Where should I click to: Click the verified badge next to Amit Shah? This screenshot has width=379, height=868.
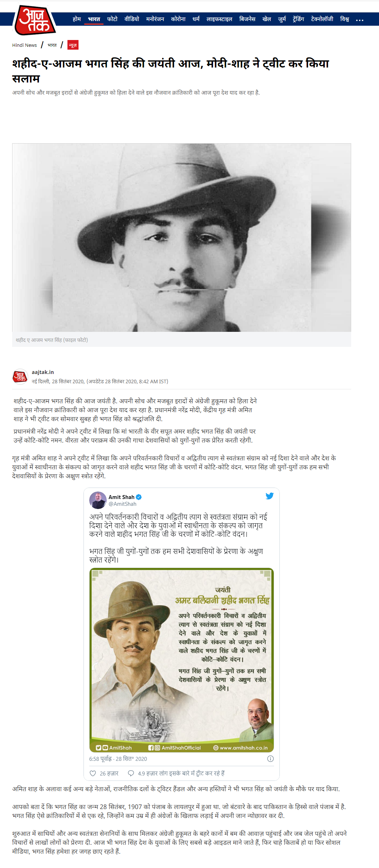pyautogui.click(x=139, y=497)
